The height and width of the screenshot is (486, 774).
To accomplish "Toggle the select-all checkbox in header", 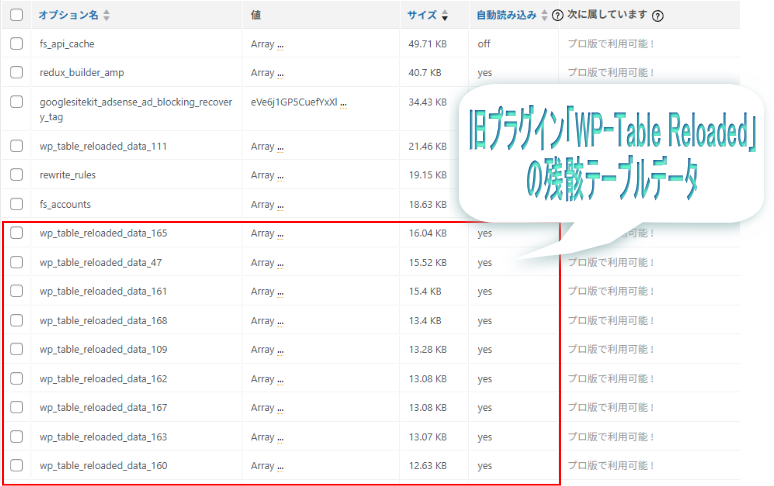I will pos(17,16).
